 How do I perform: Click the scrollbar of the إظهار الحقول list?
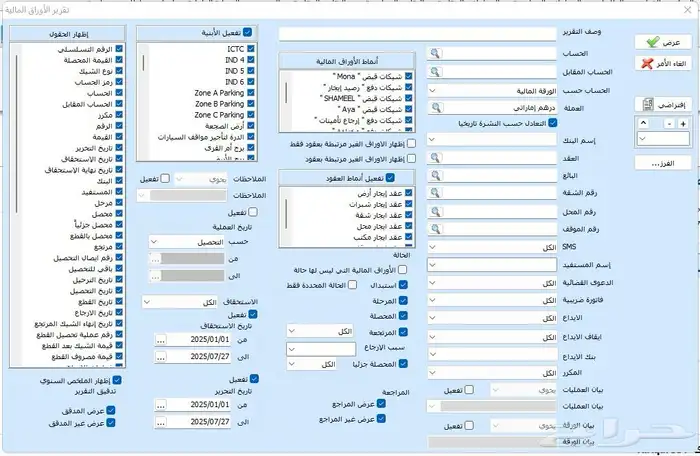click(16, 134)
